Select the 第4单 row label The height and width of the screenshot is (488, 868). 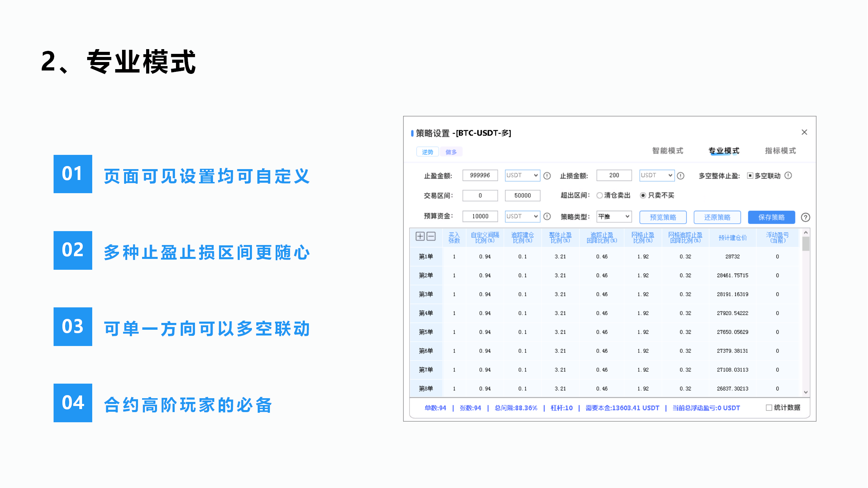tap(426, 313)
